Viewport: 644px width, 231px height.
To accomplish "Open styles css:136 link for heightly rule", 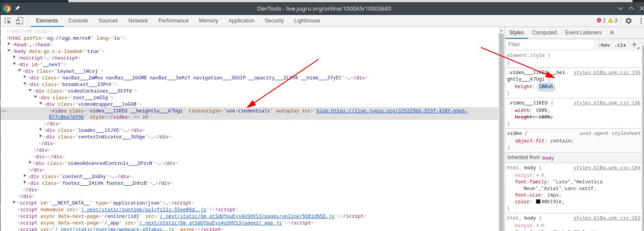I will point(606,72).
